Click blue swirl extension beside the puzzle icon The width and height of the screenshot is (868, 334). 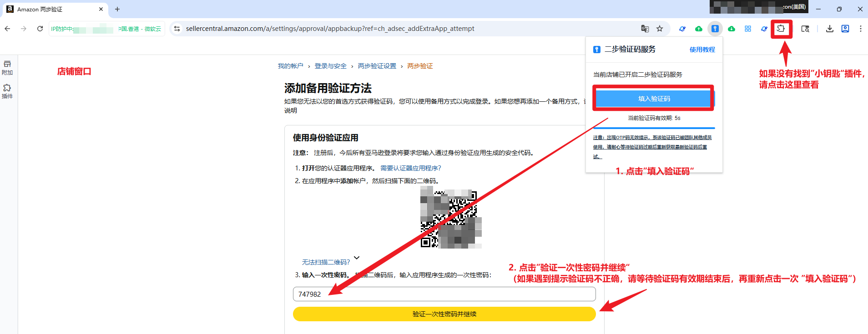click(764, 29)
